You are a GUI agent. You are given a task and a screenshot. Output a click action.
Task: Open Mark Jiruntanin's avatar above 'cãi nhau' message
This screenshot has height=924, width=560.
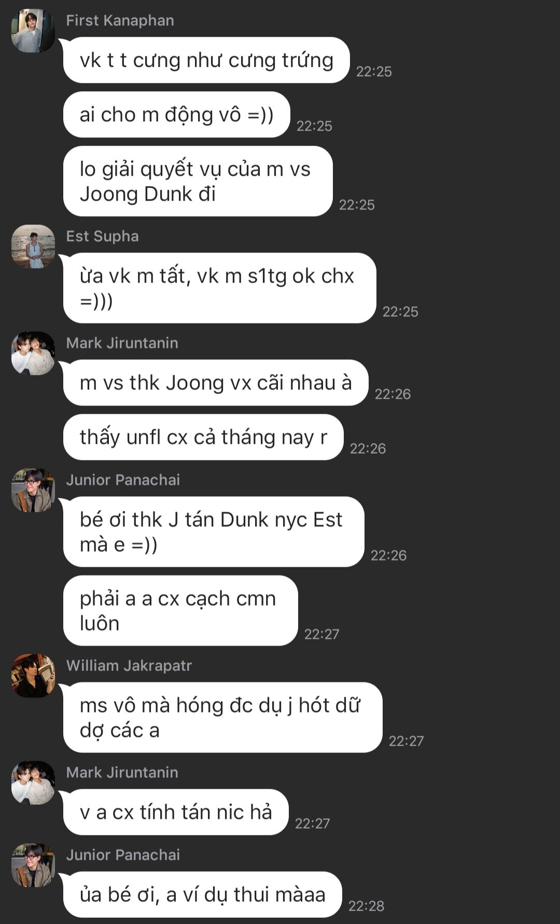point(33,353)
